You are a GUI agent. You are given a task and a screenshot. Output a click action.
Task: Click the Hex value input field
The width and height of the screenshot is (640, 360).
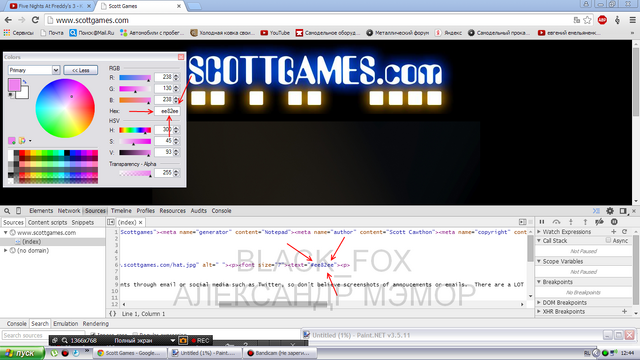(x=167, y=111)
